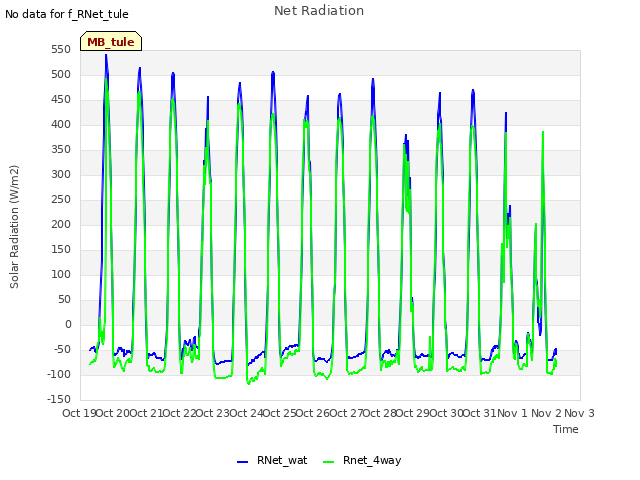Click the 'No data for f_RNet_tule' message
Viewport: 640px width, 480px height.
pyautogui.click(x=67, y=14)
